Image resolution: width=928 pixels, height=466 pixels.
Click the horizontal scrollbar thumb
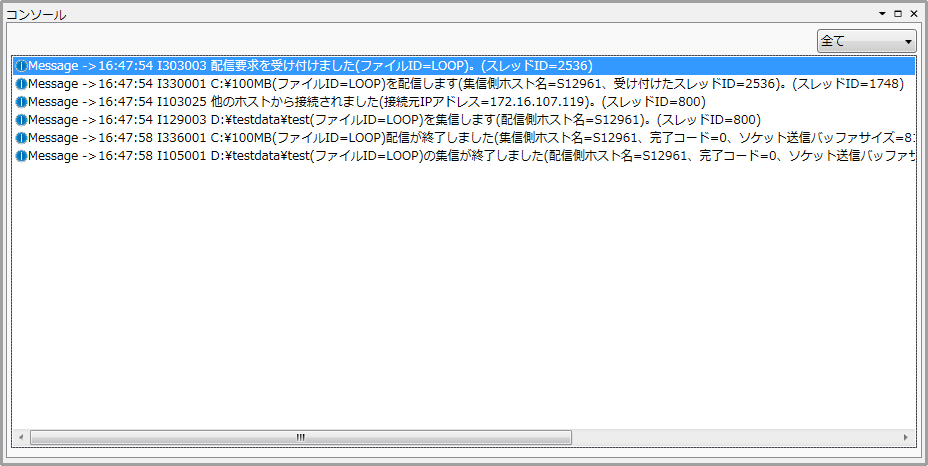pos(301,438)
